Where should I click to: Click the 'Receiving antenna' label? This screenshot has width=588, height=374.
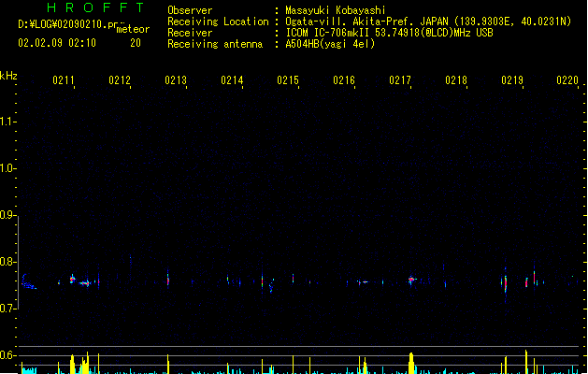click(x=215, y=44)
